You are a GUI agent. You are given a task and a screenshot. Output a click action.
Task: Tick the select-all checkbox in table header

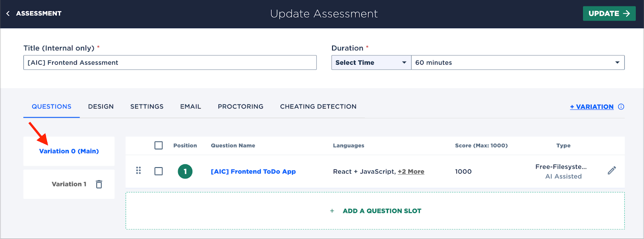[x=159, y=145]
